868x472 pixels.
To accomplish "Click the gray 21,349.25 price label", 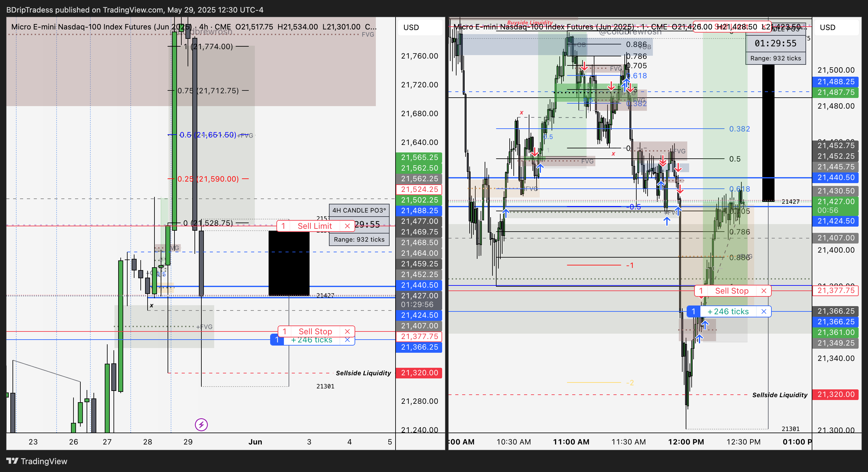I will click(x=836, y=343).
